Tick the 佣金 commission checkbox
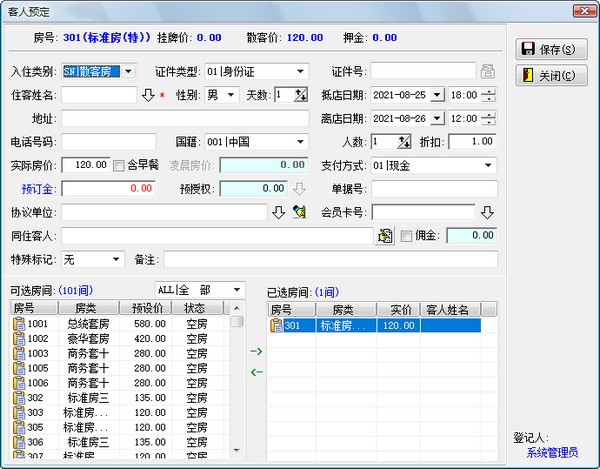The width and height of the screenshot is (600, 469). 406,236
